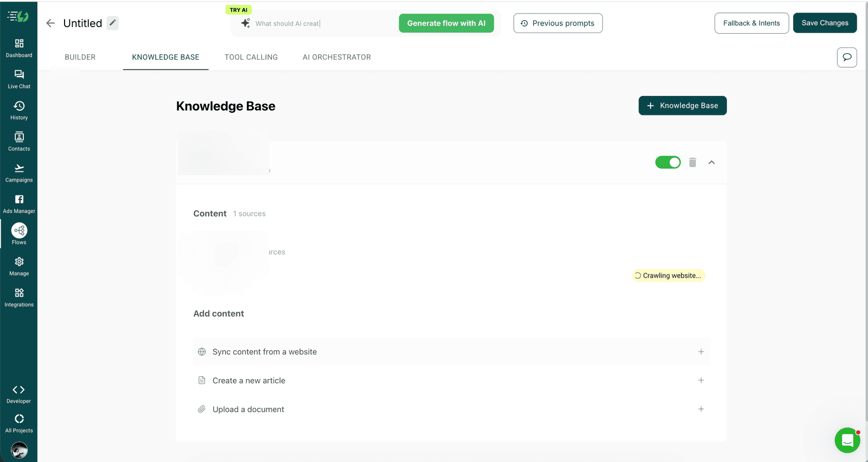
Task: Open the chat preview speech bubble icon
Action: 847,57
